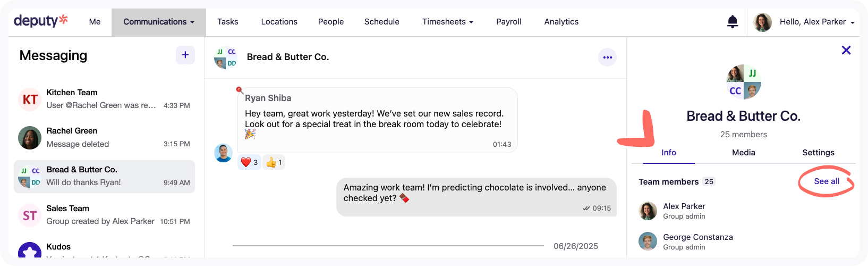The image size is (868, 266).
Task: Open the Payroll page
Action: pos(508,22)
